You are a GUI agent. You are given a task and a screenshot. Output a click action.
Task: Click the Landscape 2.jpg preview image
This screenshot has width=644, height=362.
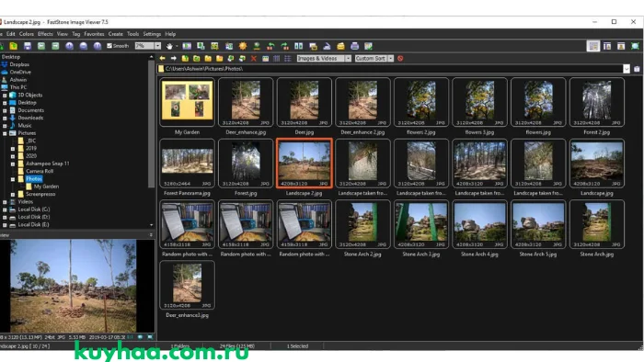point(73,286)
